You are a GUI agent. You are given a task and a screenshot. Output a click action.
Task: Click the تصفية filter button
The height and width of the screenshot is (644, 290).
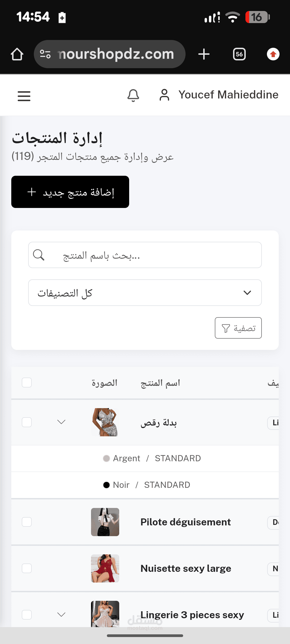pos(238,328)
